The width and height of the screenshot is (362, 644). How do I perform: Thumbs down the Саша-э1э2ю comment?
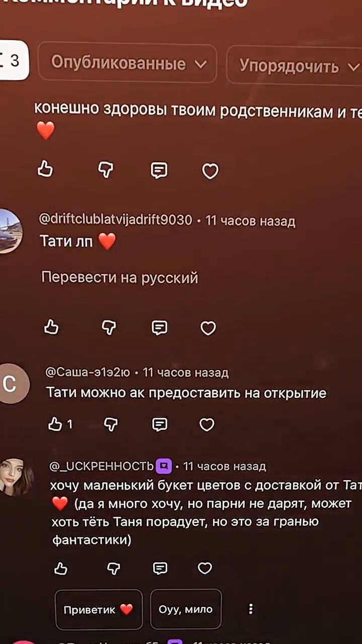coord(111,425)
